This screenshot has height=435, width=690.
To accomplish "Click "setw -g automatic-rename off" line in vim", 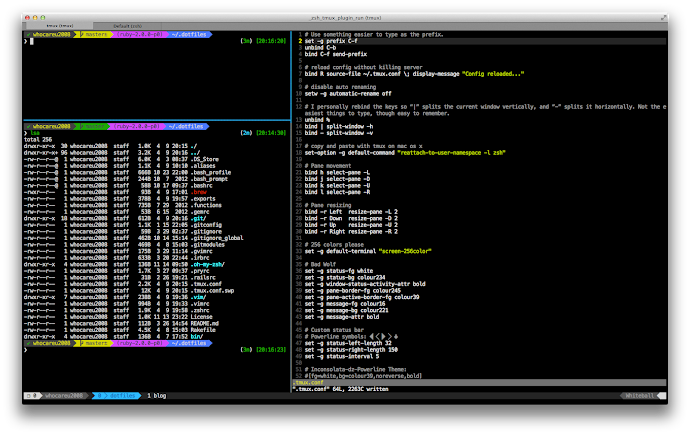I will click(348, 94).
